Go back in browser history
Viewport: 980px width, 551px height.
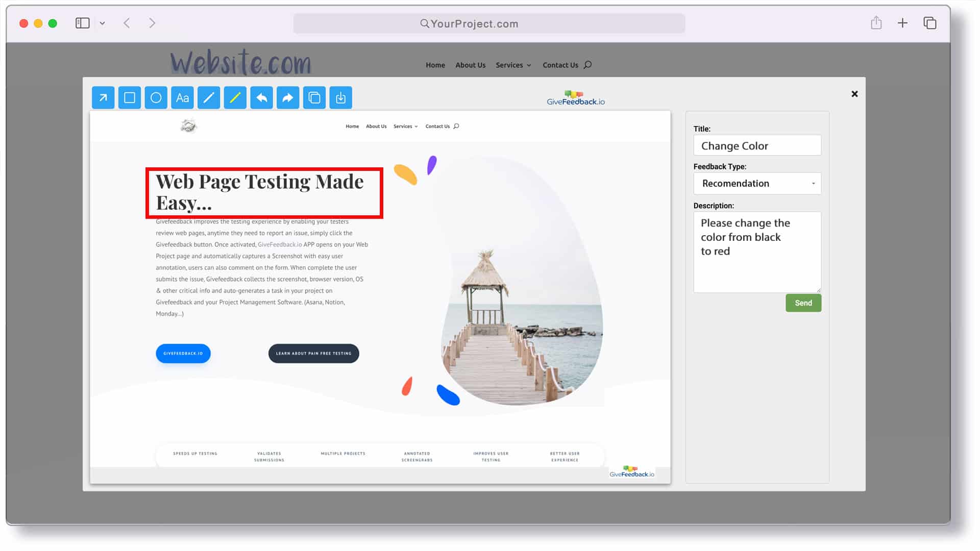pyautogui.click(x=127, y=23)
